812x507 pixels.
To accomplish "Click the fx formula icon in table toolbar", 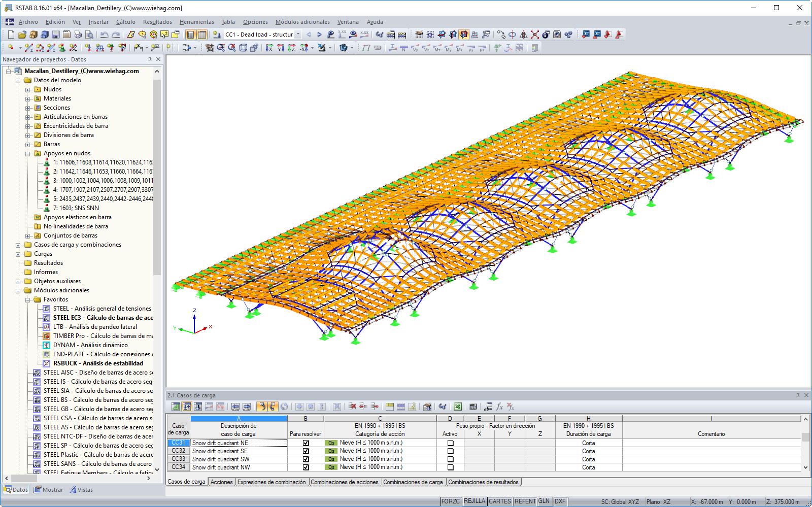I will [499, 407].
